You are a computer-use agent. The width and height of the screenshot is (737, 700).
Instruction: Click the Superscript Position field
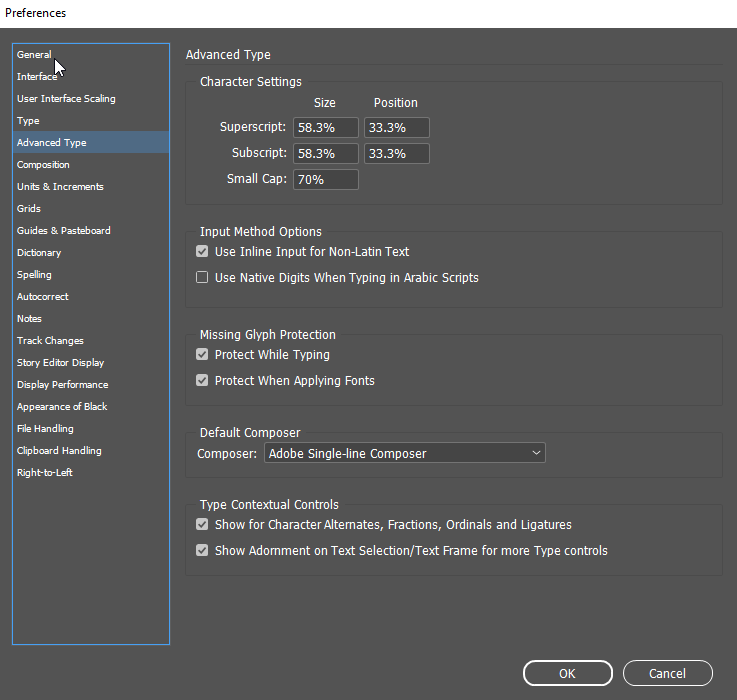396,128
